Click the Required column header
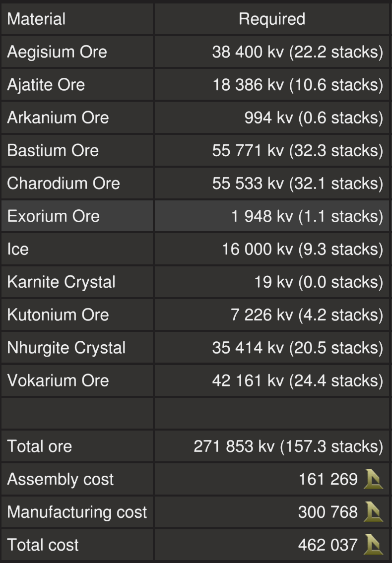 click(x=271, y=19)
